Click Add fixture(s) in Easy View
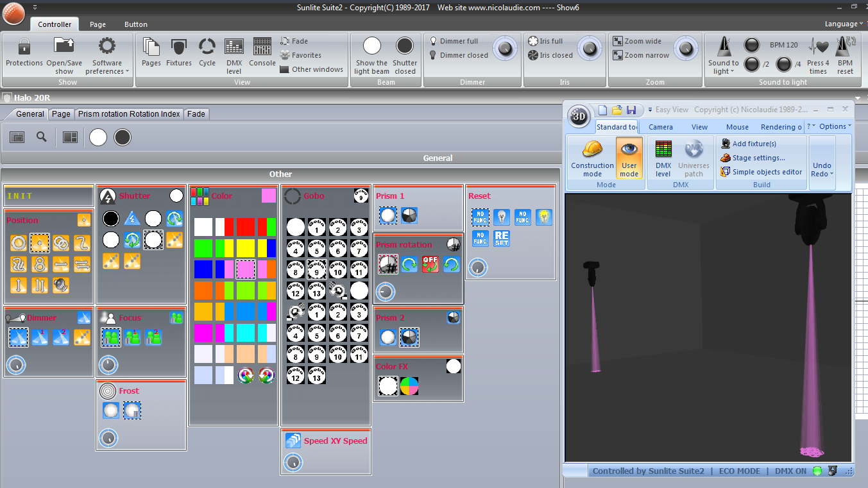 click(x=749, y=144)
